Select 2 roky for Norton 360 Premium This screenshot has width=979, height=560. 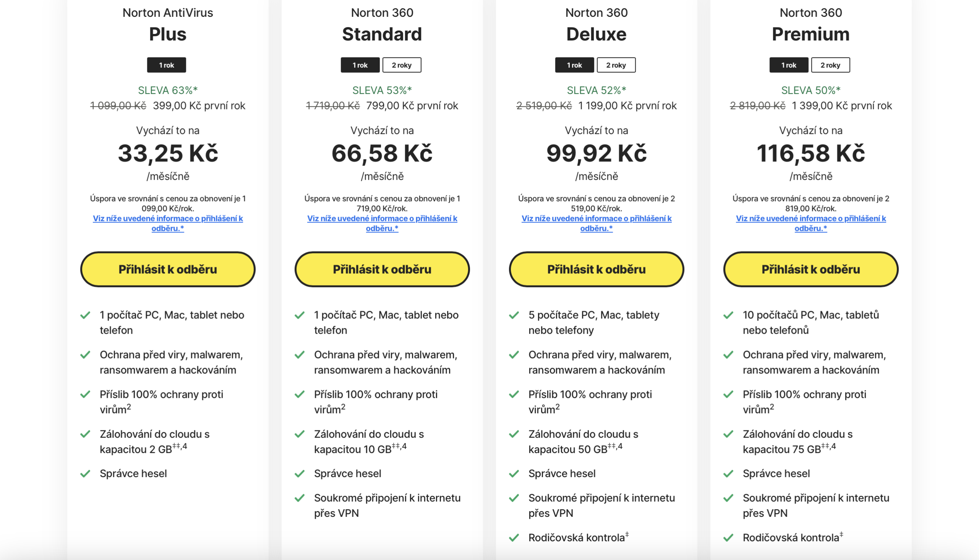point(830,65)
